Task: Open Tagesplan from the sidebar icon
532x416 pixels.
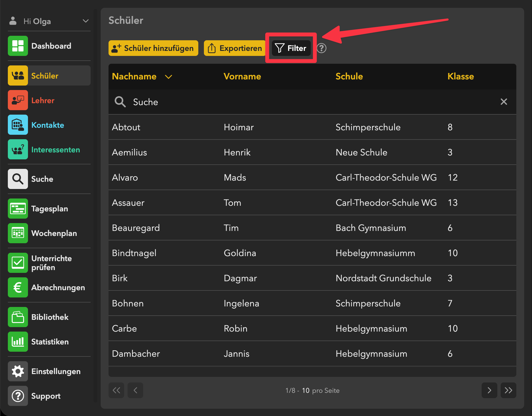Action: pos(18,209)
